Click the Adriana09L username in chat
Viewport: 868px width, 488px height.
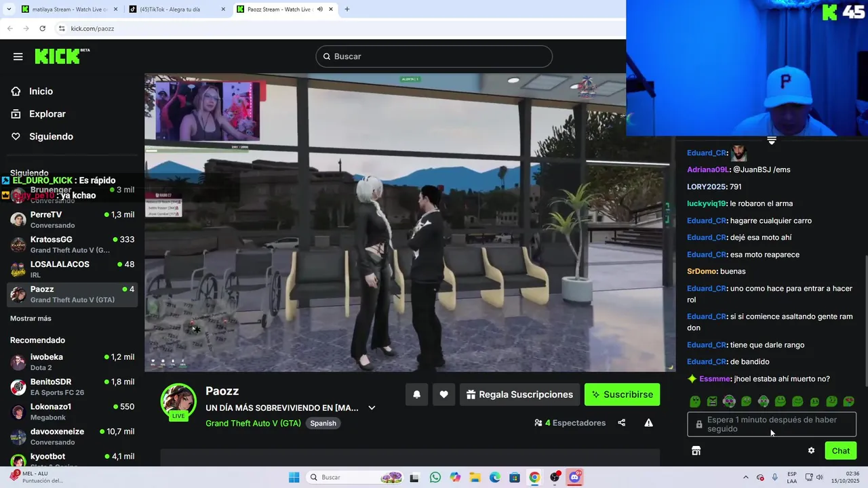708,169
